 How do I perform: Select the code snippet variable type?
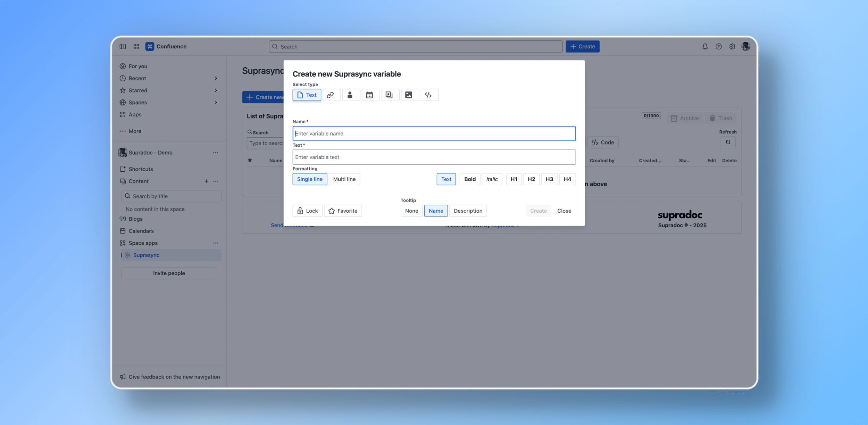pyautogui.click(x=428, y=95)
